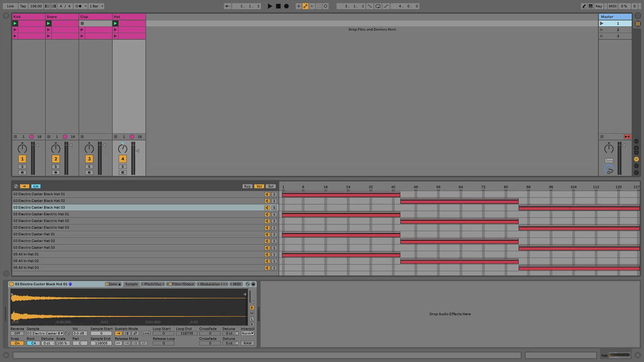Screen dimensions: 644x362
Task: Click the transport Stop button
Action: [278, 6]
